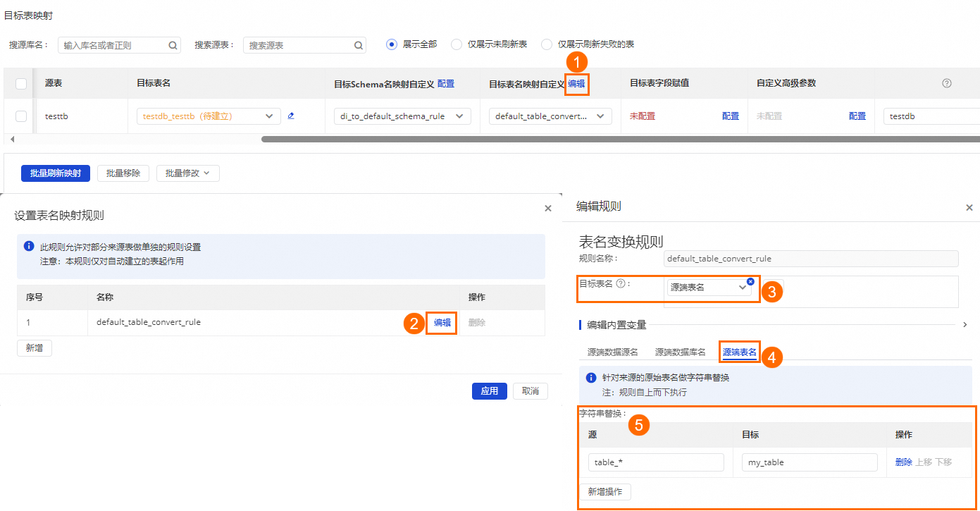Click the 新增操作 button
The height and width of the screenshot is (511, 980).
point(605,492)
